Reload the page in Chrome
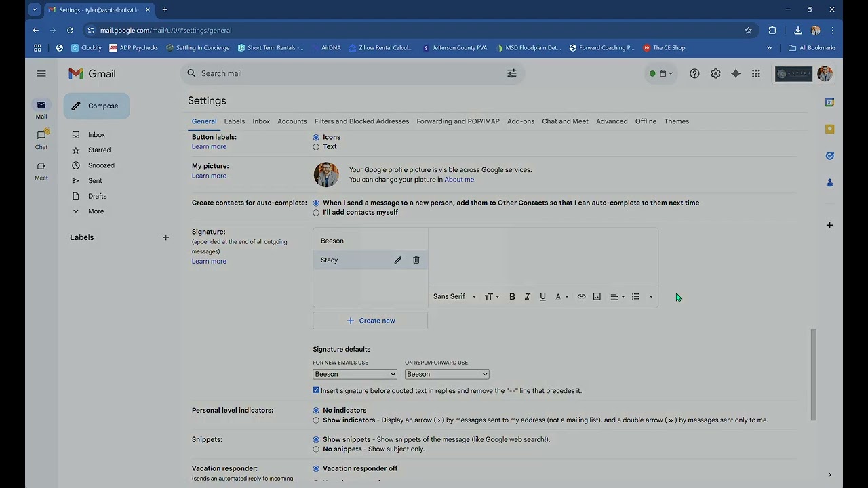The height and width of the screenshot is (488, 868). pos(70,30)
